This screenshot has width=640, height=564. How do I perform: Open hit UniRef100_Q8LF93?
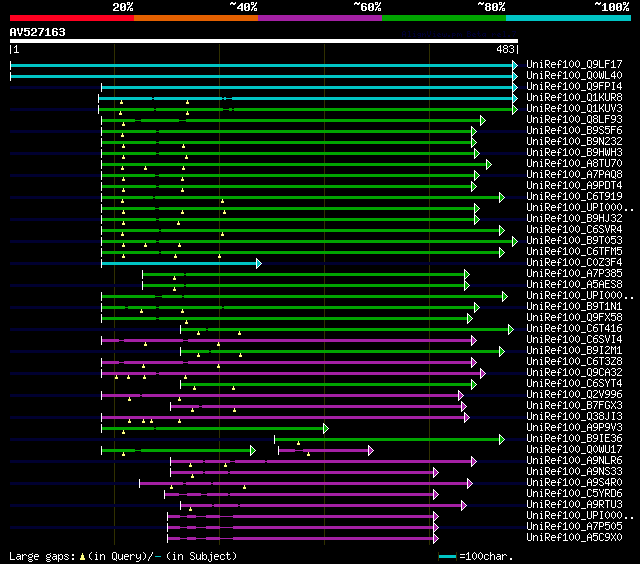point(574,120)
